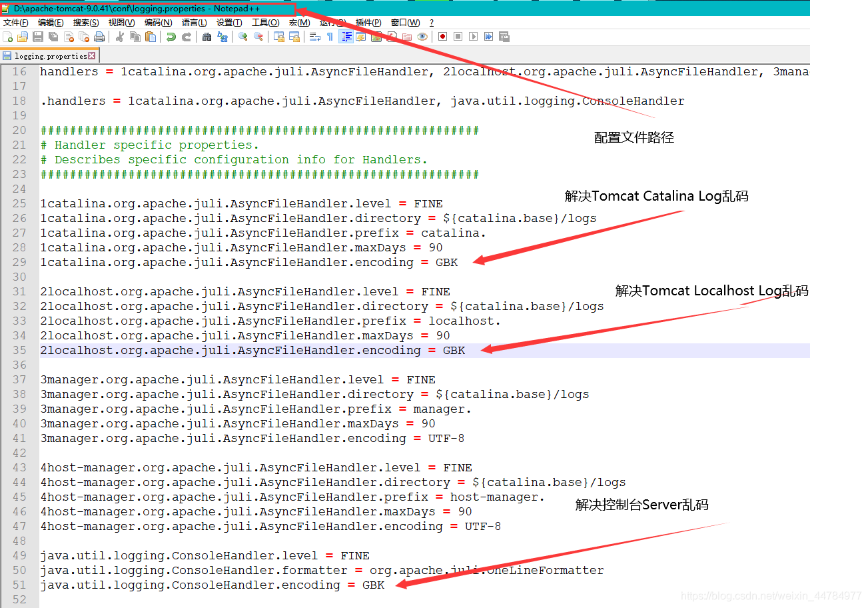The width and height of the screenshot is (868, 608).
Task: Redo the last undone edit
Action: click(187, 37)
